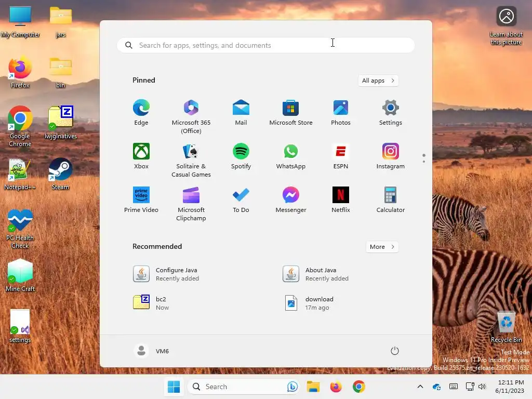Click the volume speaker icon
Viewport: 532px width, 399px height.
pos(482,387)
